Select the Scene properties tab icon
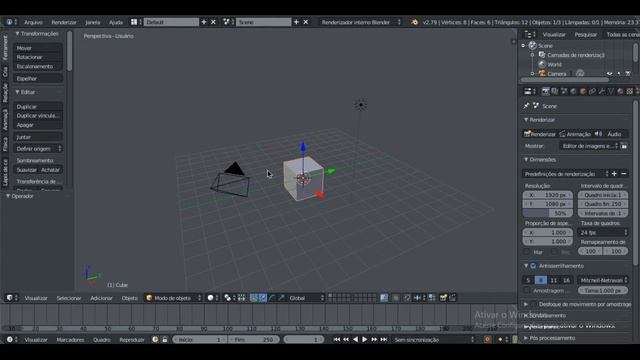Viewport: 640px width, 360px height. [x=564, y=91]
